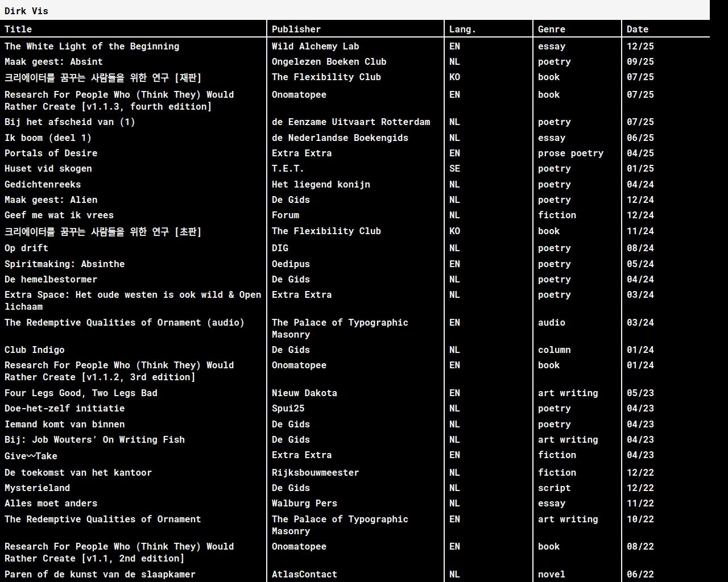
Task: Open Paren of de kunst van de slaapkamer
Action: [100, 575]
